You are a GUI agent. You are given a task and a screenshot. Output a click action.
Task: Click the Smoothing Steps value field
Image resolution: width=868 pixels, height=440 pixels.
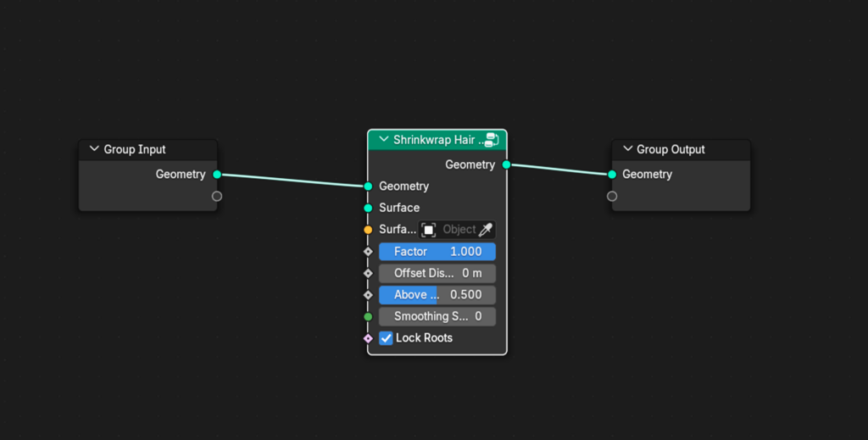tap(437, 316)
